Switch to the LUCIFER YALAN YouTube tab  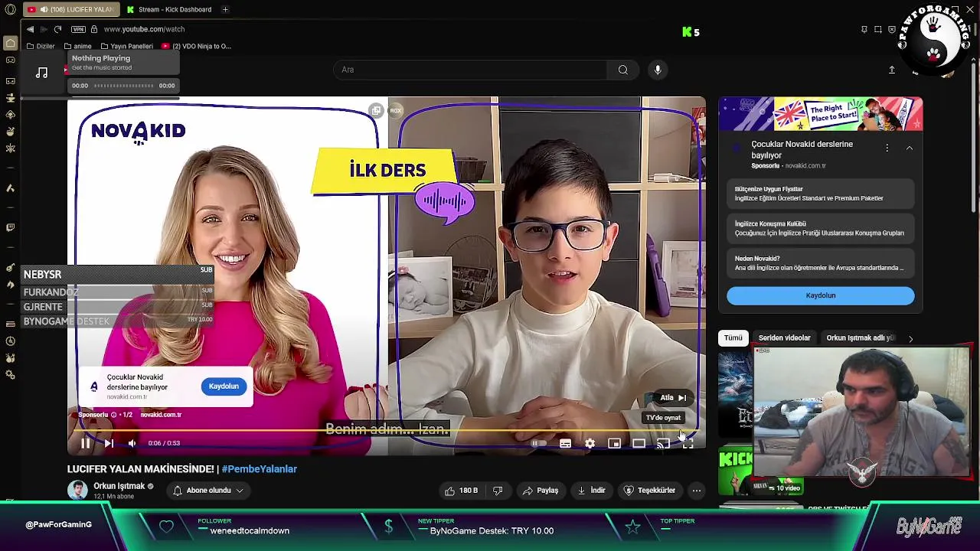(x=71, y=9)
